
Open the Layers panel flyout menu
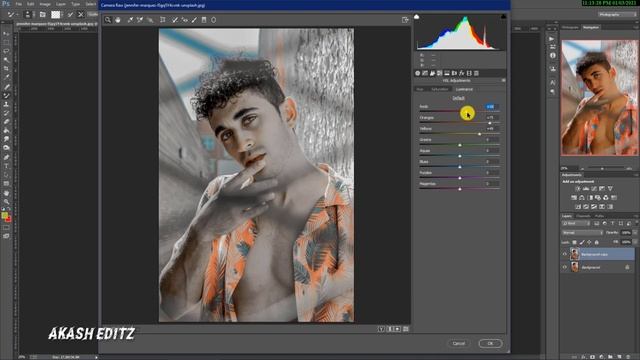[636, 216]
